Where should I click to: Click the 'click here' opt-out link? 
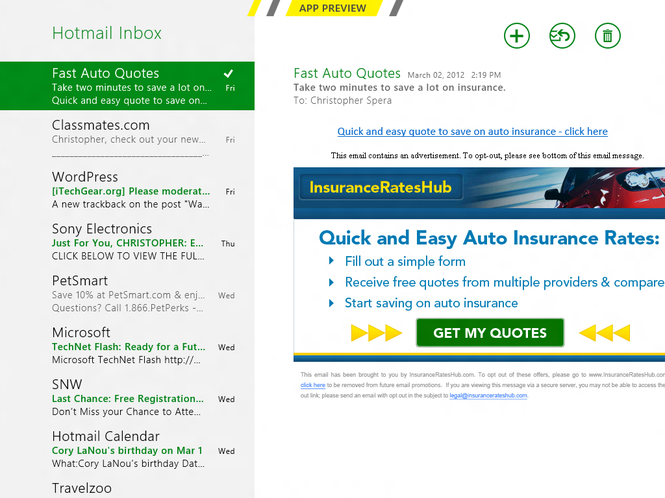click(x=313, y=385)
